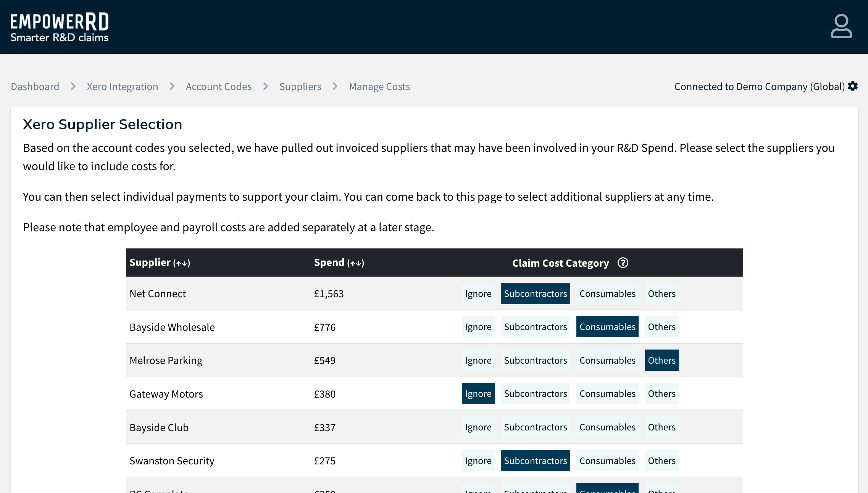Click Bayside Club supplier name
Image resolution: width=868 pixels, height=493 pixels.
coord(159,427)
